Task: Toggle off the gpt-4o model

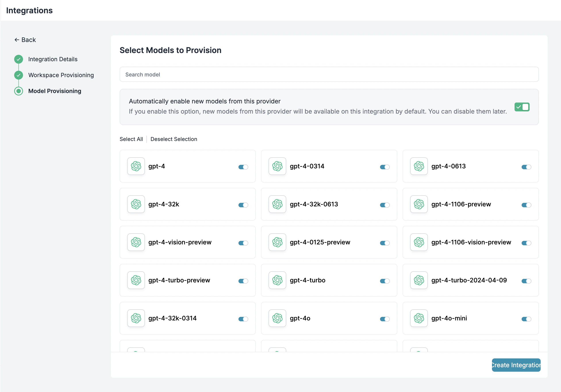Action: (x=384, y=319)
